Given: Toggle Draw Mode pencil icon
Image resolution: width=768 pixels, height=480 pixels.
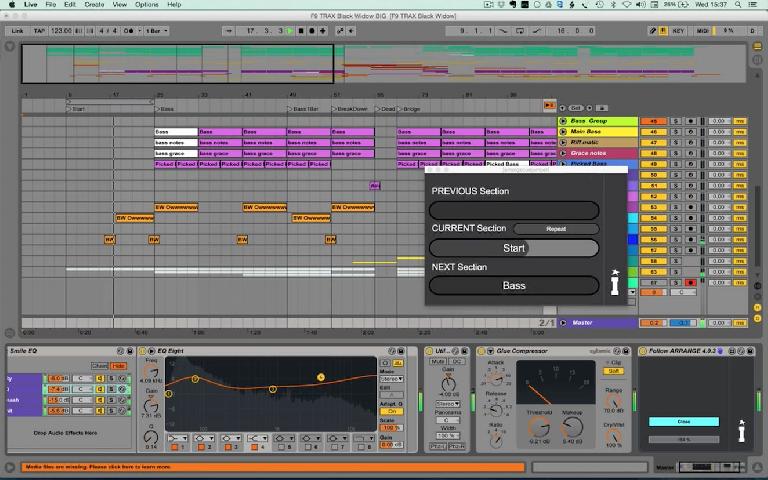Looking at the screenshot, I should pos(652,30).
